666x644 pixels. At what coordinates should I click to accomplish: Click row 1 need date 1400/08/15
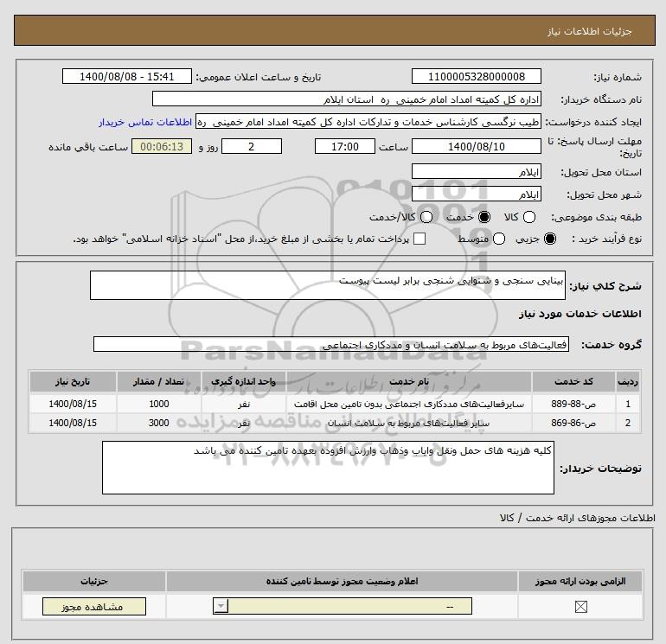pyautogui.click(x=73, y=404)
